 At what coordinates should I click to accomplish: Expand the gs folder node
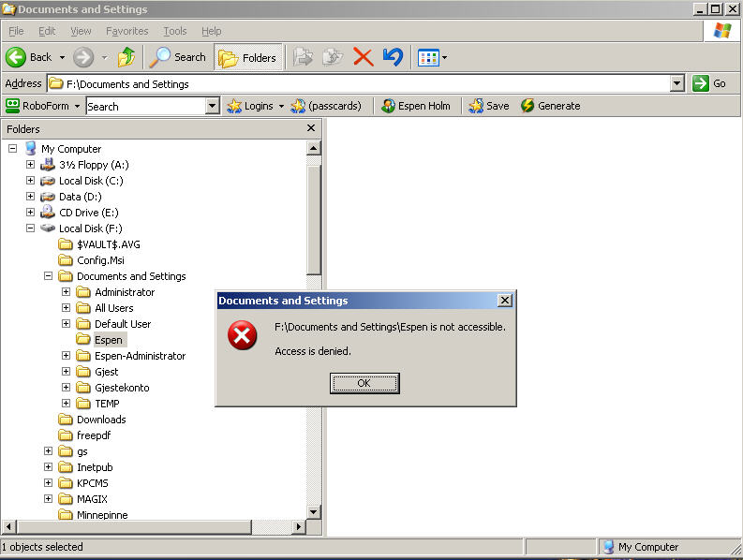[x=49, y=450]
